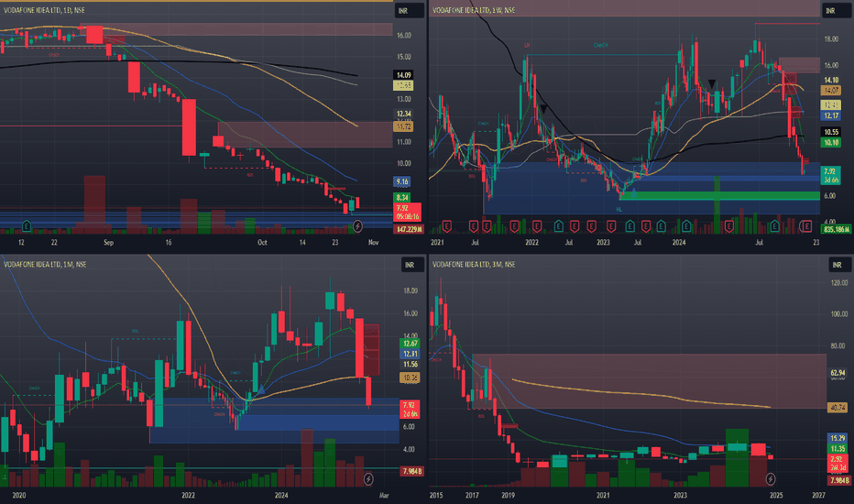Image resolution: width=854 pixels, height=504 pixels.
Task: Open the teal earnings marker above the 2024 label on the weekly chart
Action: click(x=686, y=225)
